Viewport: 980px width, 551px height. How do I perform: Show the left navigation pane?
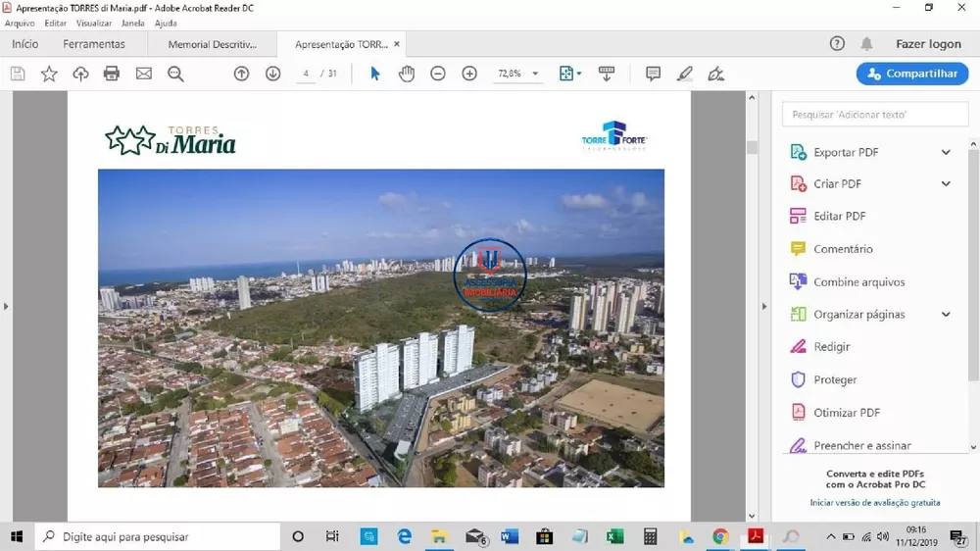pos(6,307)
